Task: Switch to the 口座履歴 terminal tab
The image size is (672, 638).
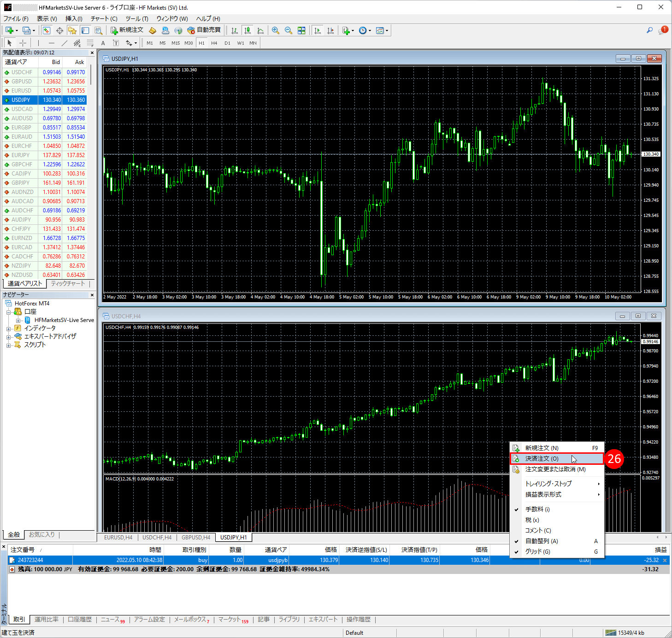Action: (x=80, y=620)
